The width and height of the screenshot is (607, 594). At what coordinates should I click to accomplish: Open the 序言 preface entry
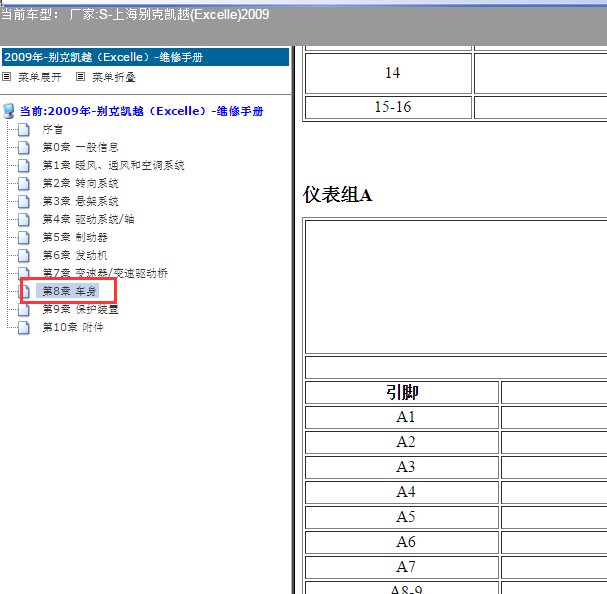[x=53, y=129]
